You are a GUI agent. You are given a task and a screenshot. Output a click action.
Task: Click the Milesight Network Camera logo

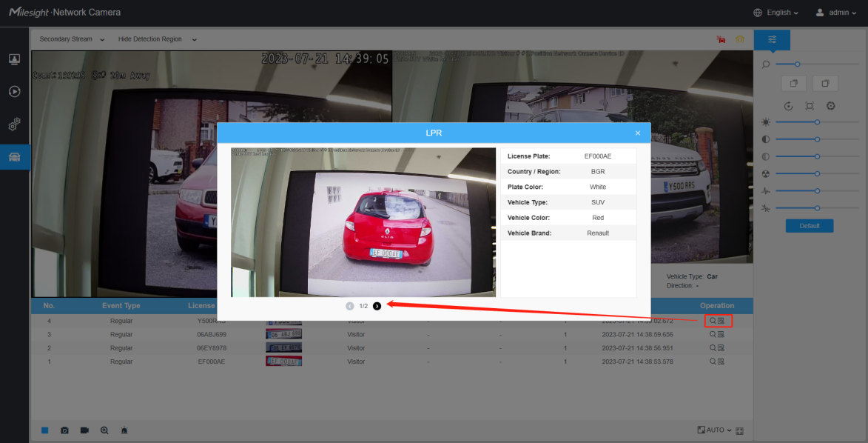coord(64,12)
